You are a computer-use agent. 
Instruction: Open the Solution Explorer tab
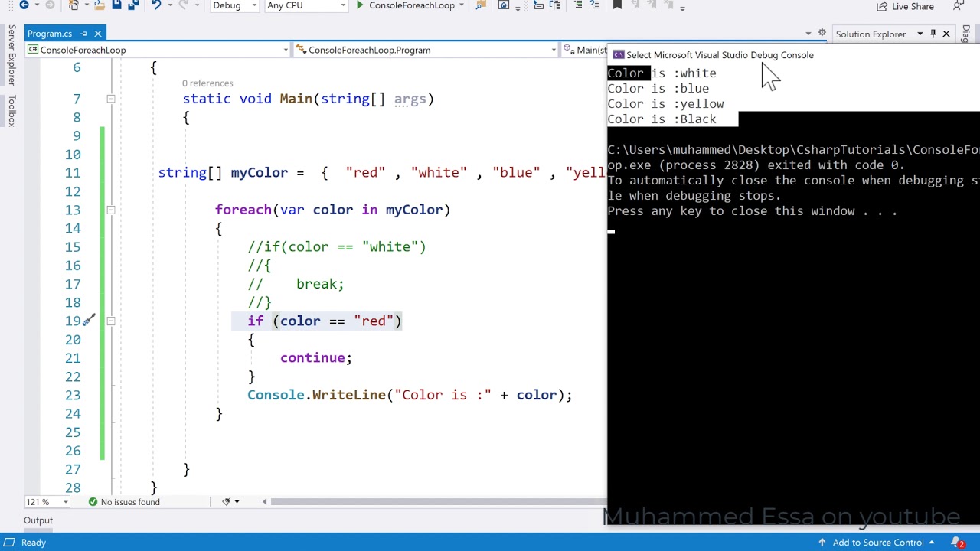tap(871, 34)
